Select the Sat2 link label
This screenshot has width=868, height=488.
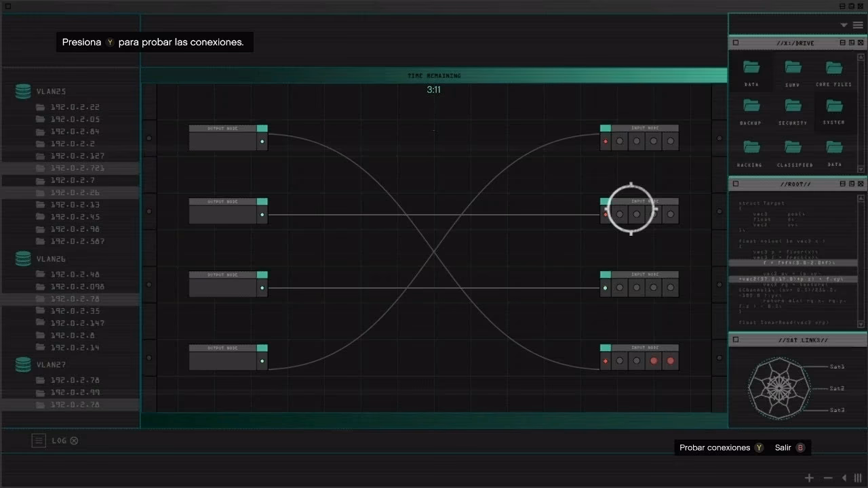point(837,388)
